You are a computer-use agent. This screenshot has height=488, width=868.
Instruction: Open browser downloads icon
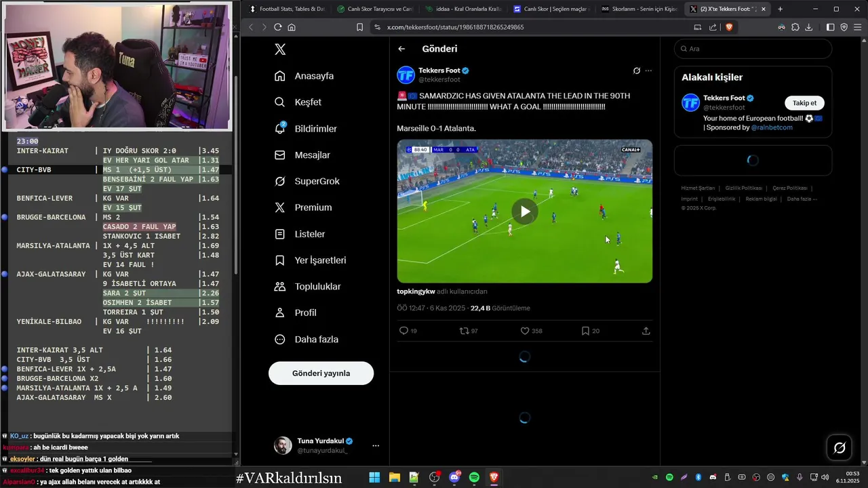coord(809,27)
